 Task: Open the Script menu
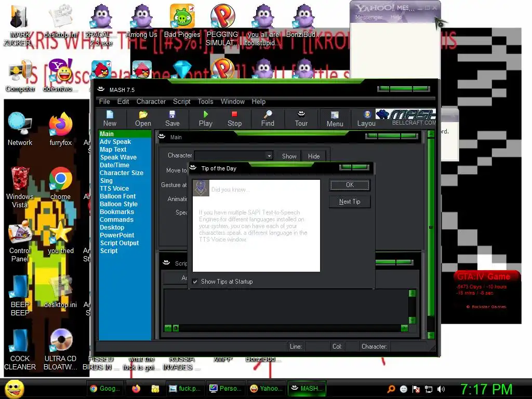(181, 101)
